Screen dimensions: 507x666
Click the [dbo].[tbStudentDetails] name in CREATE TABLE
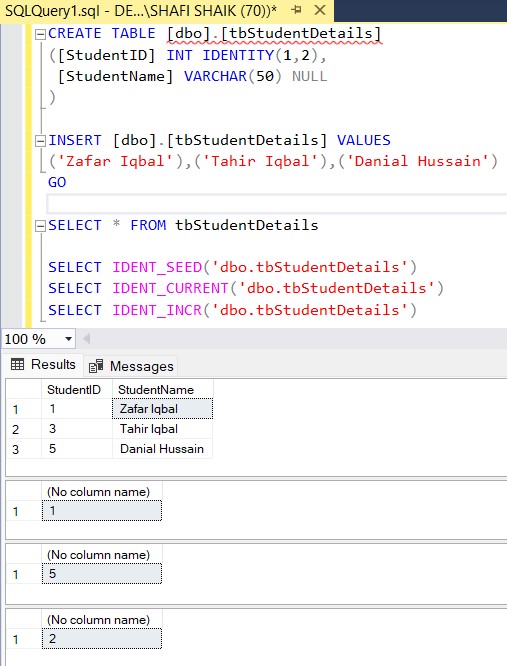pos(274,34)
